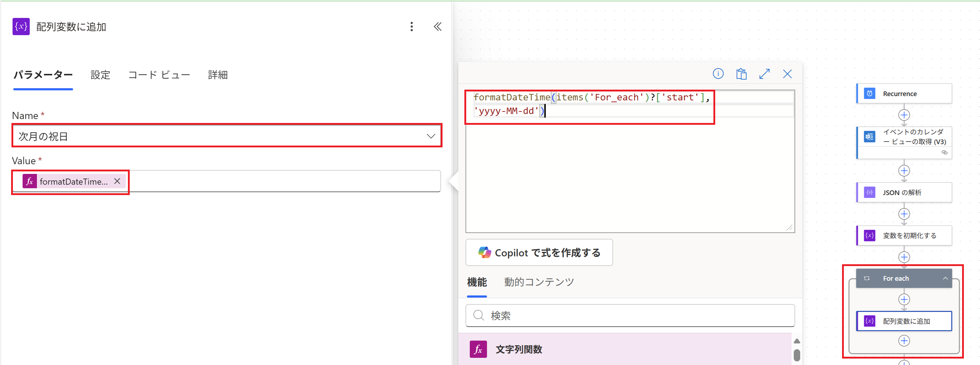Add action below 配列変数に追加 in loop
980x365 pixels.
(x=904, y=341)
